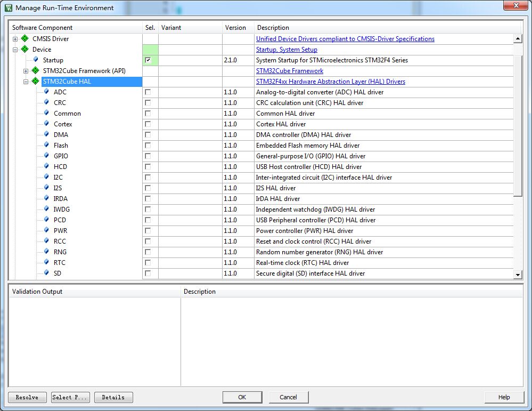Click the blue component icon beside CRC

[x=46, y=102]
